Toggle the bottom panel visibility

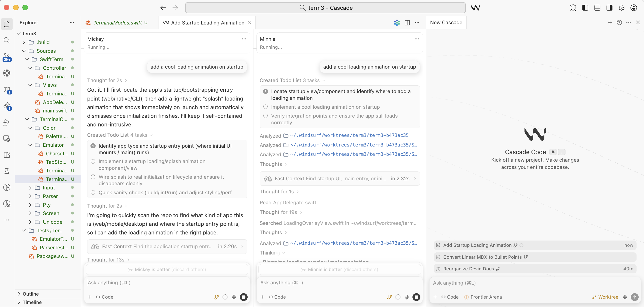(597, 8)
